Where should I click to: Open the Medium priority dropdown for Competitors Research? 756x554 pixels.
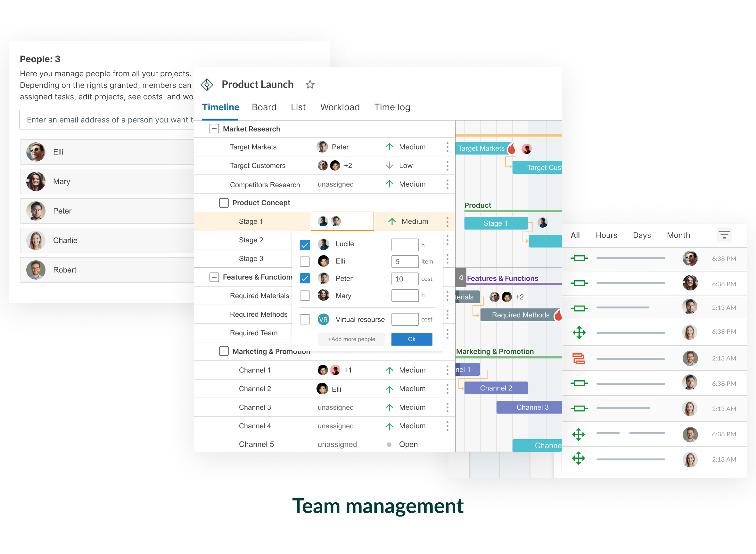pyautogui.click(x=406, y=184)
